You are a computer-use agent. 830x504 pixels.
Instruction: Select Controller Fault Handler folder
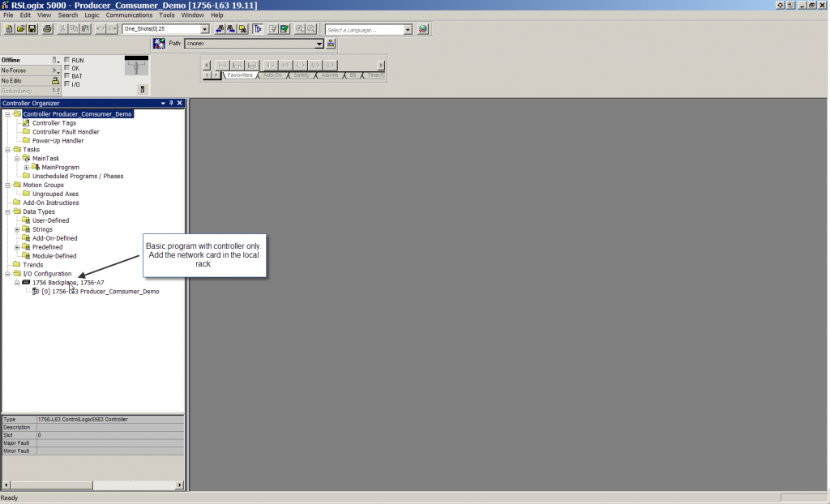click(x=66, y=132)
